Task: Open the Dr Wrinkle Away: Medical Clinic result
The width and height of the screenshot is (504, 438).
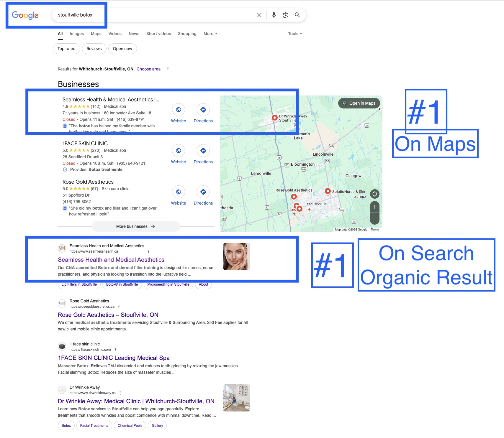Action: point(136,401)
